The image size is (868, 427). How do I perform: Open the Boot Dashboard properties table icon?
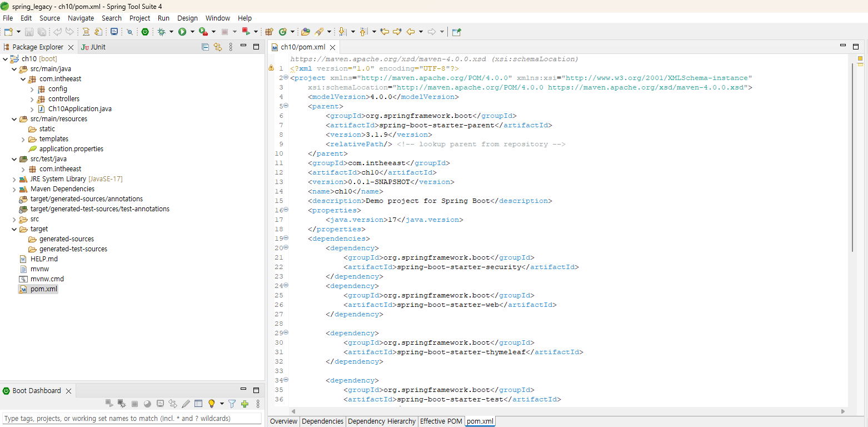click(198, 404)
